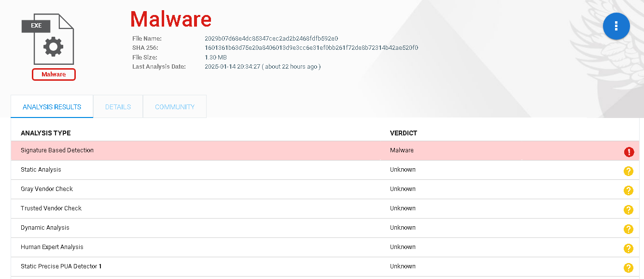This screenshot has width=644, height=279.
Task: Click the question mark icon for Gray Vendor Check
Action: tap(628, 191)
